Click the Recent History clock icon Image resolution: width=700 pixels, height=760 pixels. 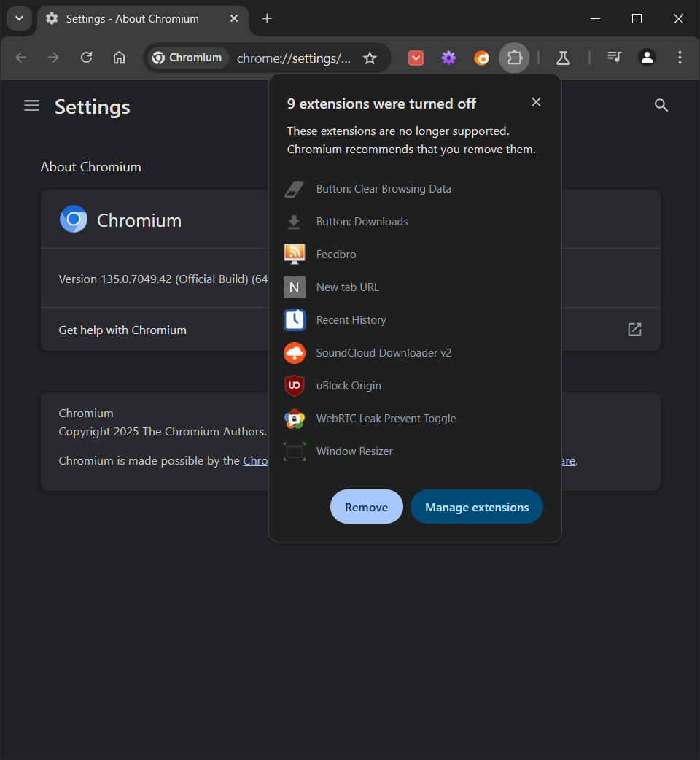(x=294, y=320)
